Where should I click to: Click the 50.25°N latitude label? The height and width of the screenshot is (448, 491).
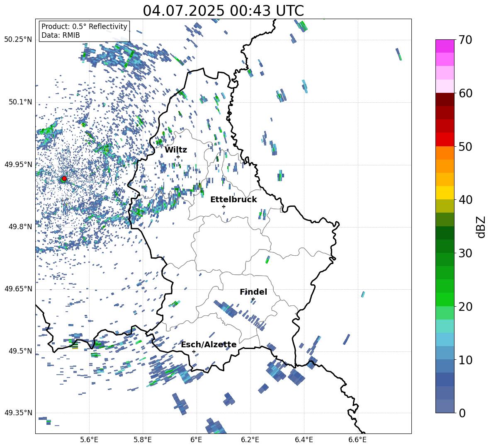click(x=18, y=40)
